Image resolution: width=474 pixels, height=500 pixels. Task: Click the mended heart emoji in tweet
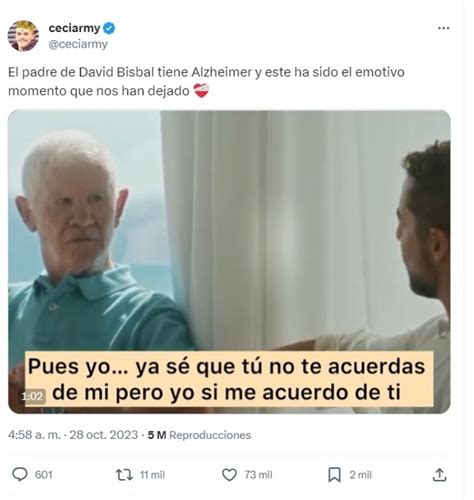tap(201, 90)
